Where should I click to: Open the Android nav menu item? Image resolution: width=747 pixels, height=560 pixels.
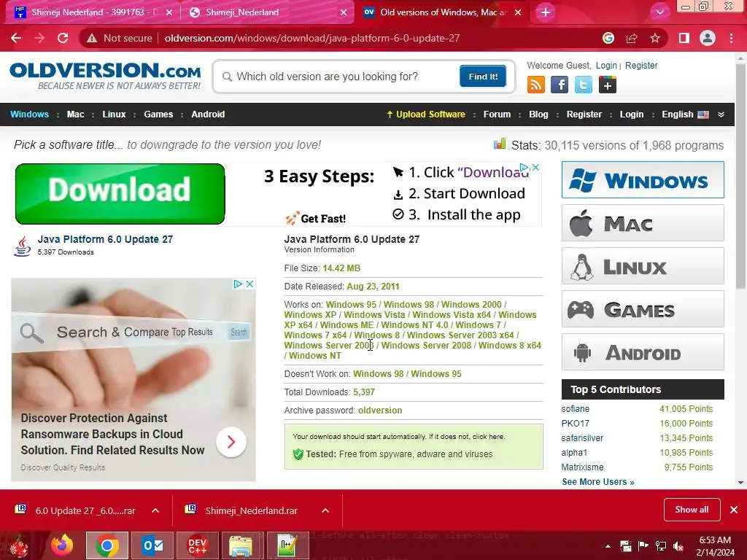pyautogui.click(x=208, y=114)
